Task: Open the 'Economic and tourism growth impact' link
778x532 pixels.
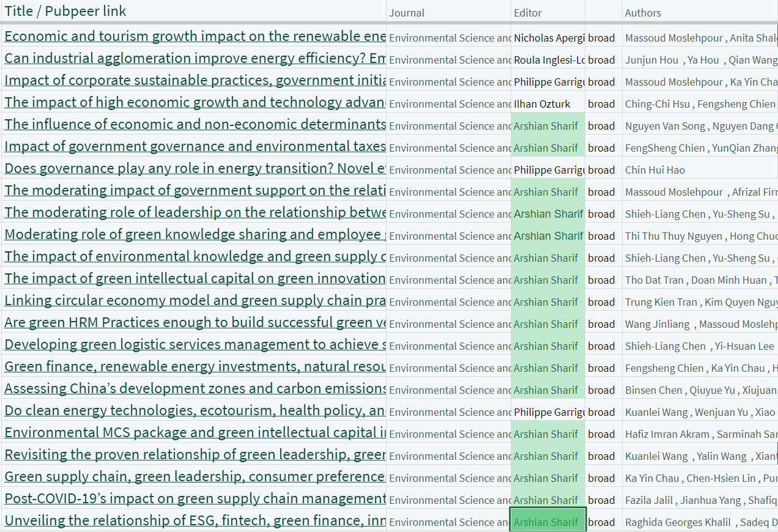Action: [194, 37]
